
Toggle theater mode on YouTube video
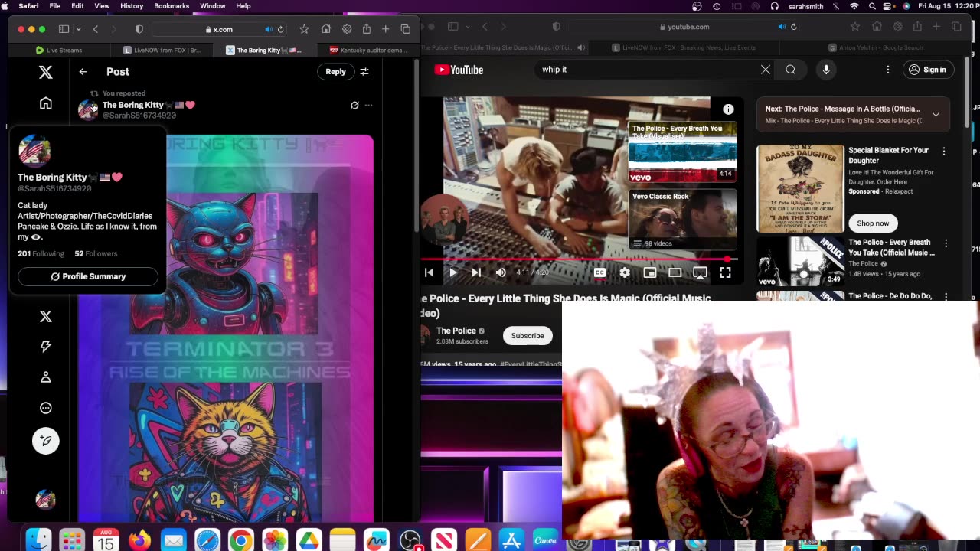[675, 272]
